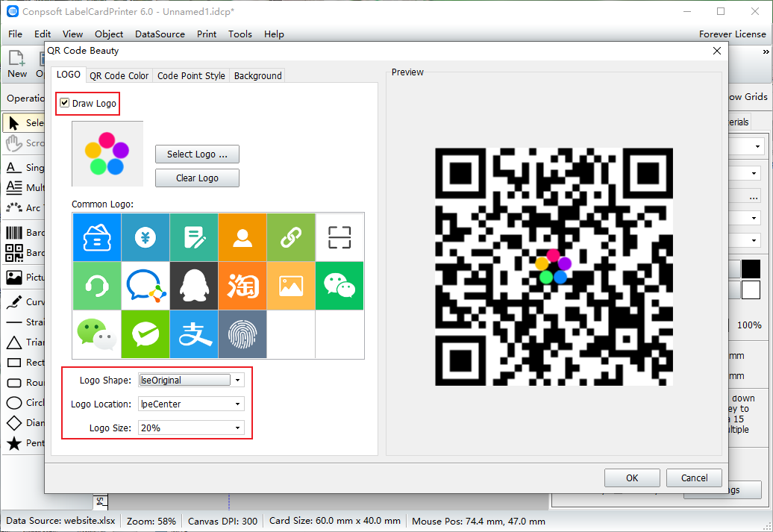Open the Object menu
Viewport: 773px width, 532px height.
109,34
